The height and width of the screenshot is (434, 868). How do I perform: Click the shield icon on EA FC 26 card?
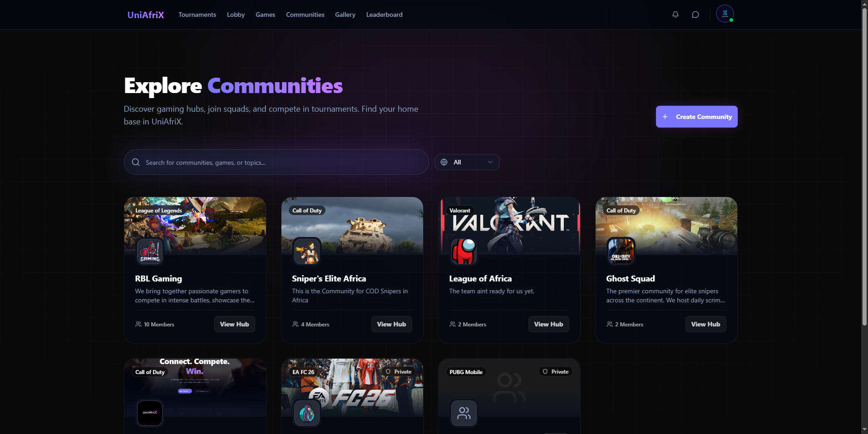point(388,372)
